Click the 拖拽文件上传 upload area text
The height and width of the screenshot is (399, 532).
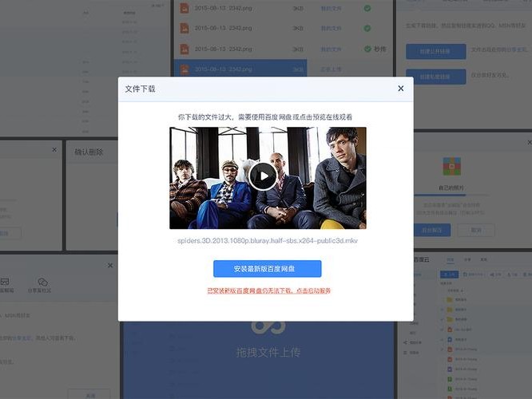268,353
